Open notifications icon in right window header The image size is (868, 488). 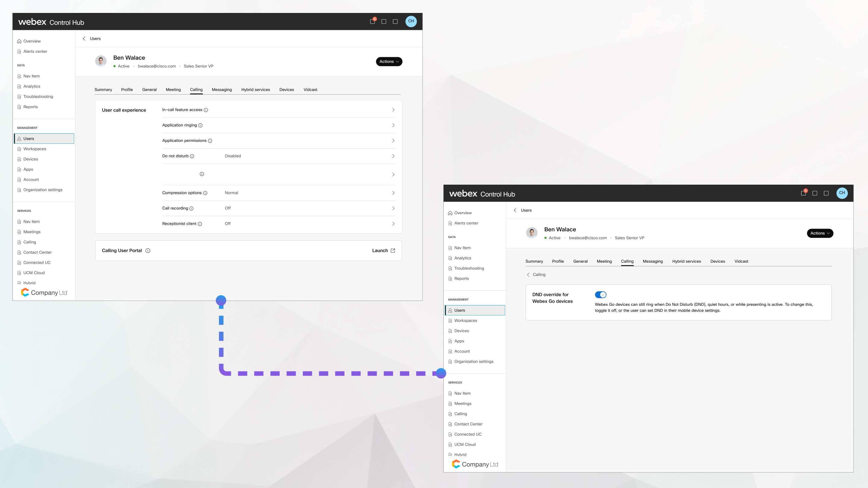coord(803,193)
